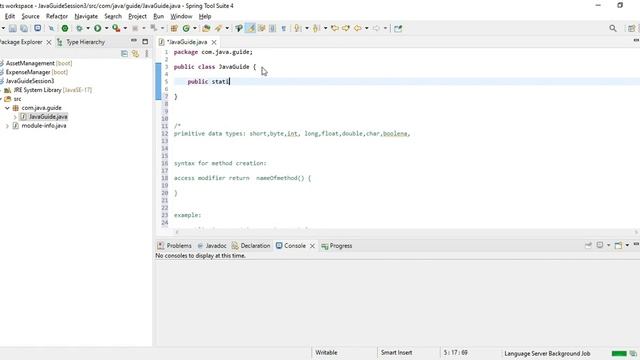This screenshot has width=640, height=360.
Task: Toggle Skip All Breakpoints in the toolbar
Action: click(51, 28)
